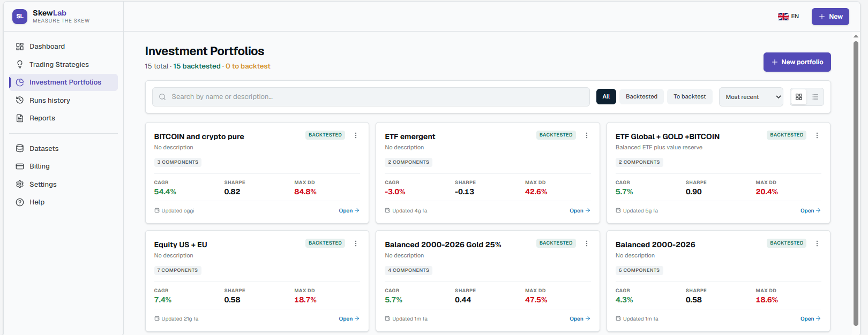This screenshot has height=335, width=868.
Task: Open the Equity US + EU portfolio link
Action: pos(349,319)
